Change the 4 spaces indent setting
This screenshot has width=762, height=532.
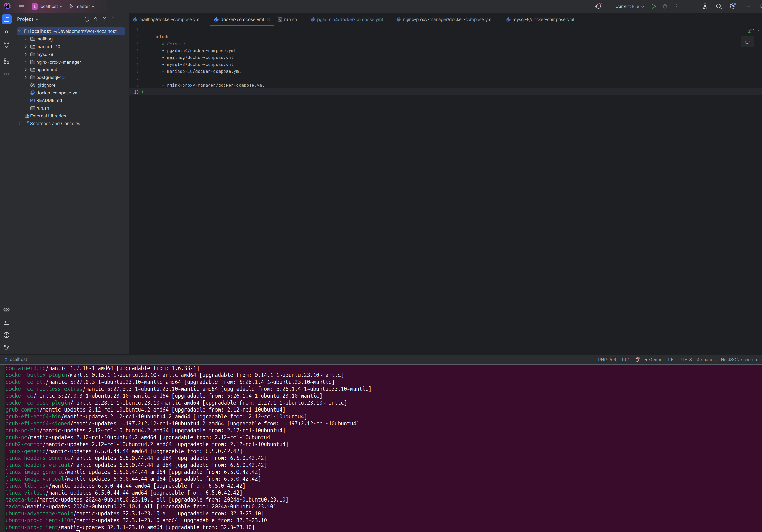706,360
